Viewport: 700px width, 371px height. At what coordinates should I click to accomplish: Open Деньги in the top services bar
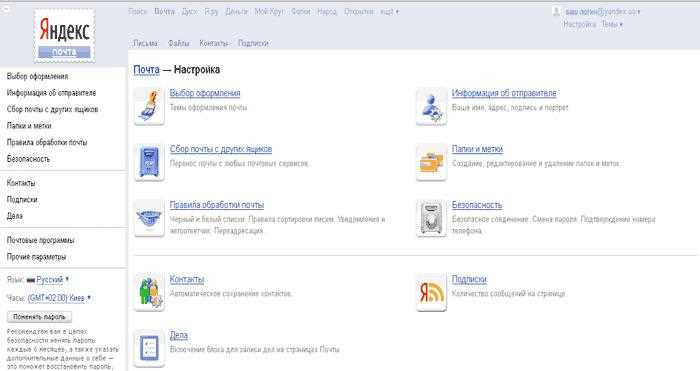pyautogui.click(x=236, y=12)
